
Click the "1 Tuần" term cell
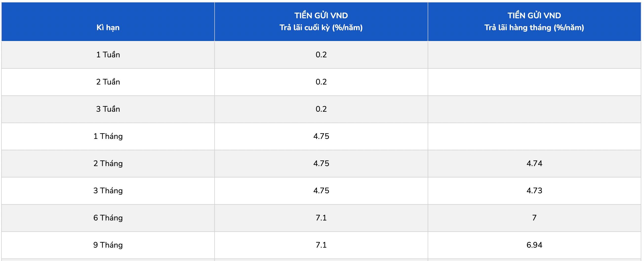click(108, 55)
